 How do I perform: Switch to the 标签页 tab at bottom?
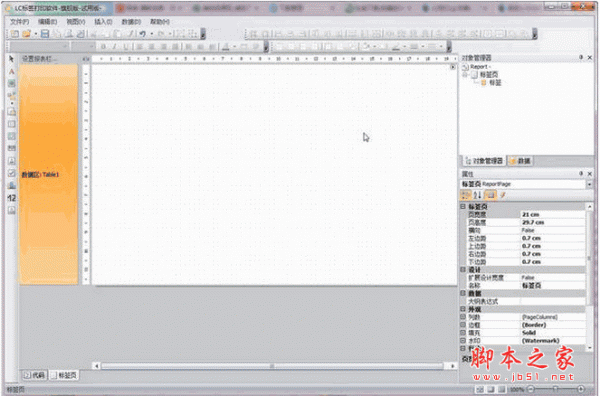(x=64, y=375)
